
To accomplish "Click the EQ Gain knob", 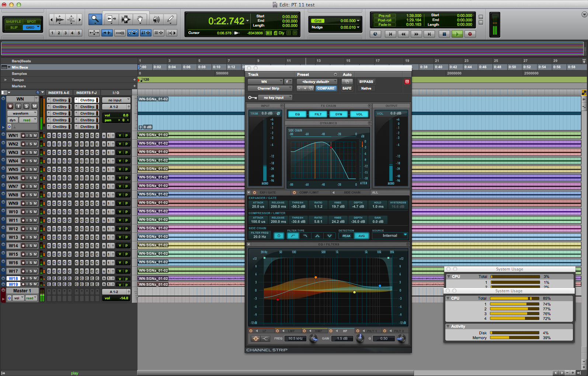I will point(360,338).
